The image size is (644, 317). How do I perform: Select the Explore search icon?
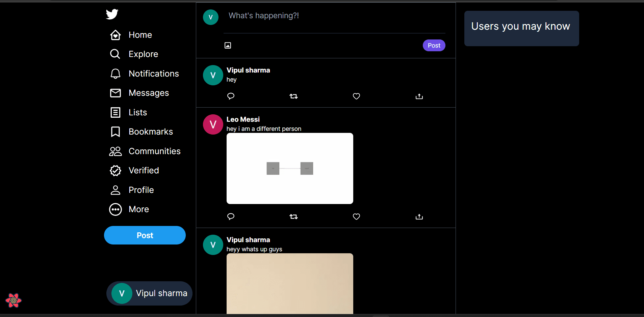[x=143, y=54]
